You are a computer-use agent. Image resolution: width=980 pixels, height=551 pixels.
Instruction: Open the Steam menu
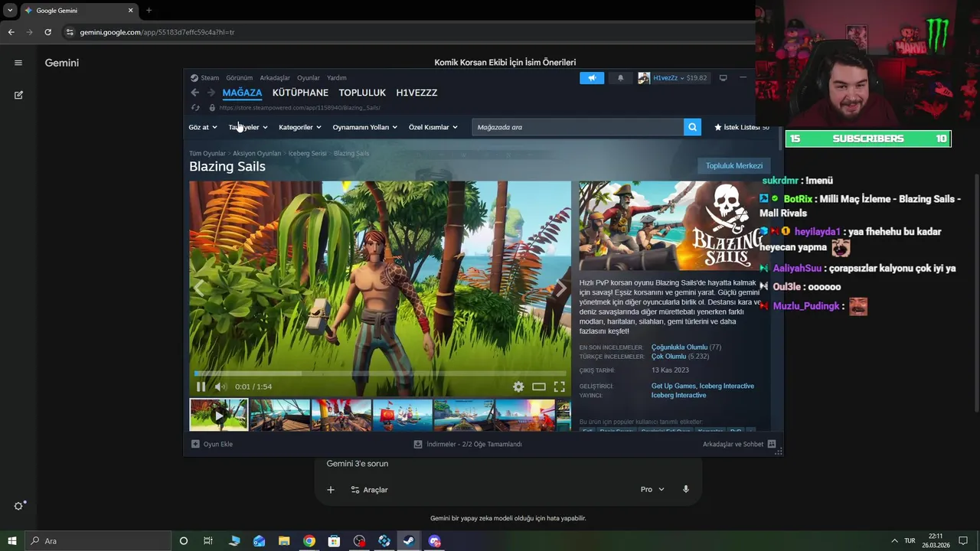click(x=204, y=78)
